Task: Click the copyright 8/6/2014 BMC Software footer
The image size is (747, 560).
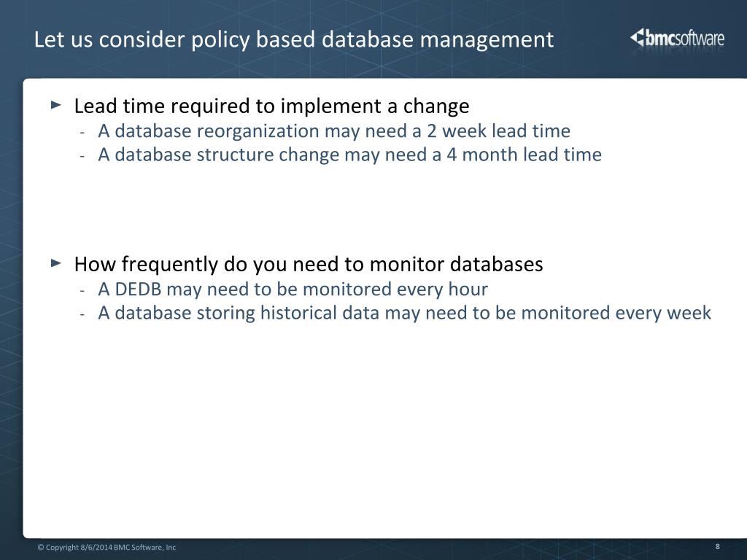Action: pos(107,547)
